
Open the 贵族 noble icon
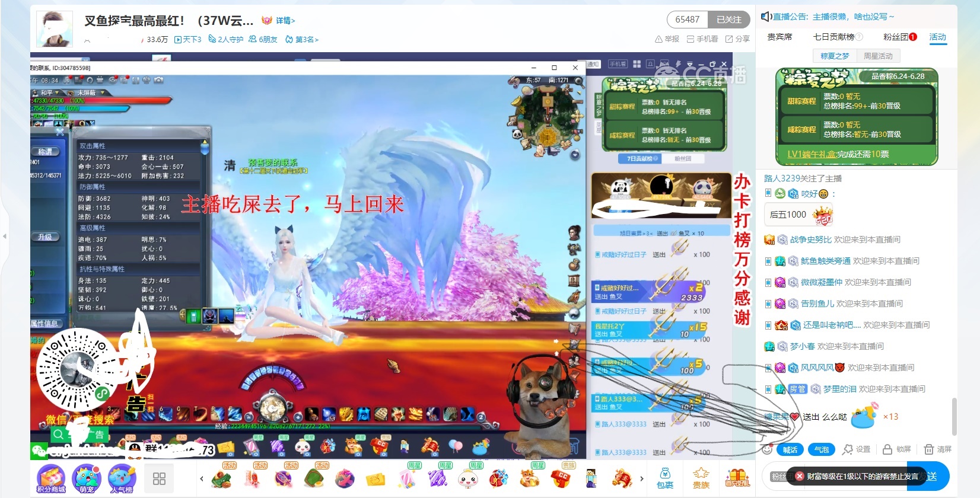pos(701,478)
